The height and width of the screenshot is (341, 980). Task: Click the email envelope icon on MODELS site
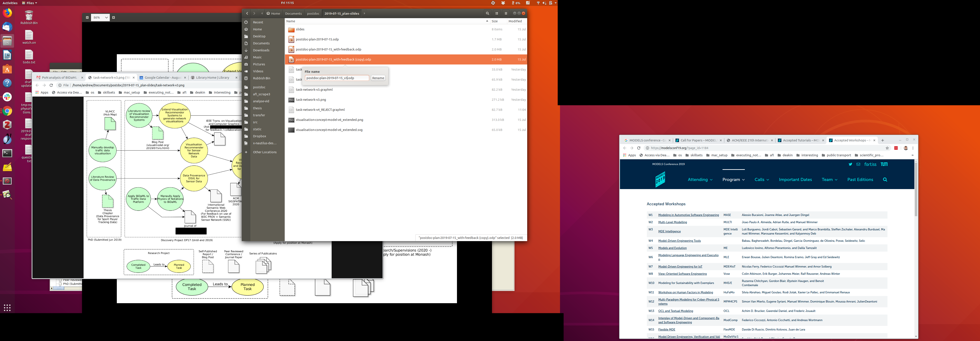click(858, 164)
